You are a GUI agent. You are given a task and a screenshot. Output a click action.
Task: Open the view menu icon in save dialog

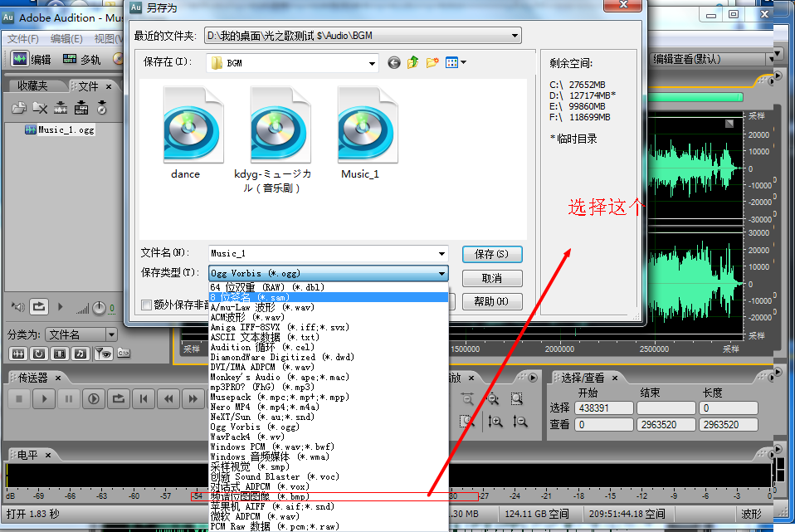click(456, 62)
